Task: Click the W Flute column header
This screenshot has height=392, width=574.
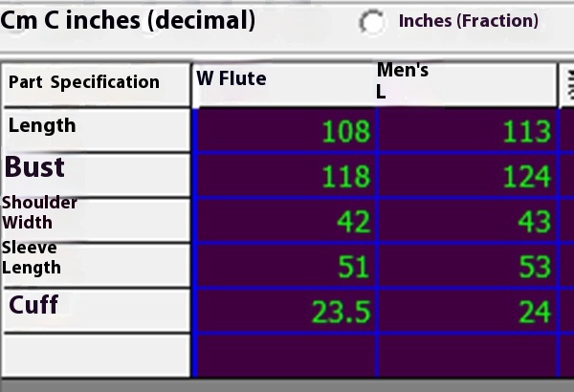Action: pos(284,84)
